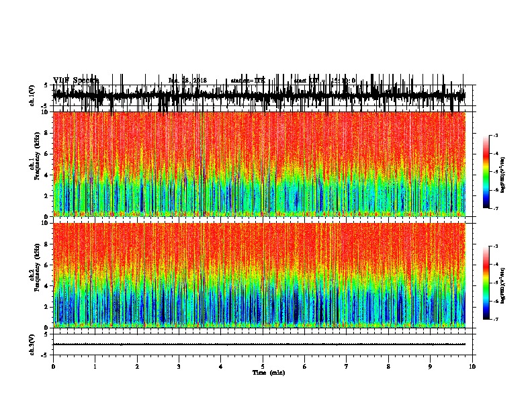The width and height of the screenshot is (532, 411).
Task: Click the '-3' label on ch.2 colorbar
Action: pyautogui.click(x=495, y=246)
